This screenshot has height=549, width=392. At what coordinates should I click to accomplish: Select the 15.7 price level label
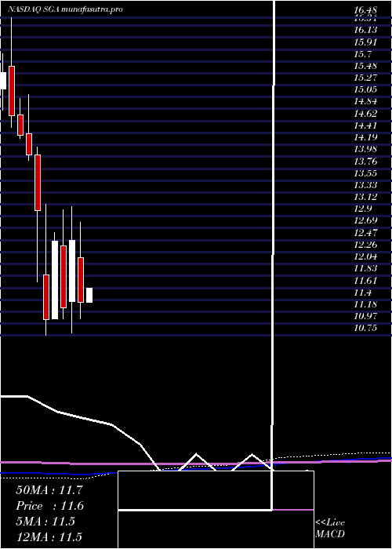pos(362,54)
